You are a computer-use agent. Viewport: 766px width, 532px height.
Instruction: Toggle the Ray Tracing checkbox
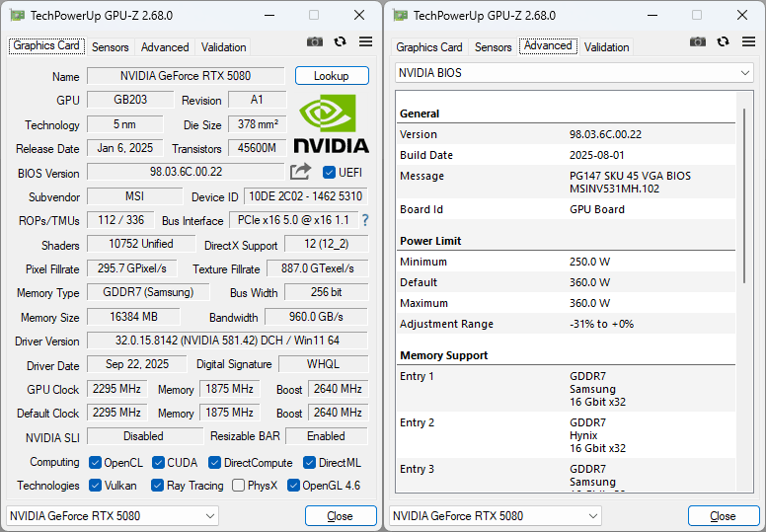158,486
